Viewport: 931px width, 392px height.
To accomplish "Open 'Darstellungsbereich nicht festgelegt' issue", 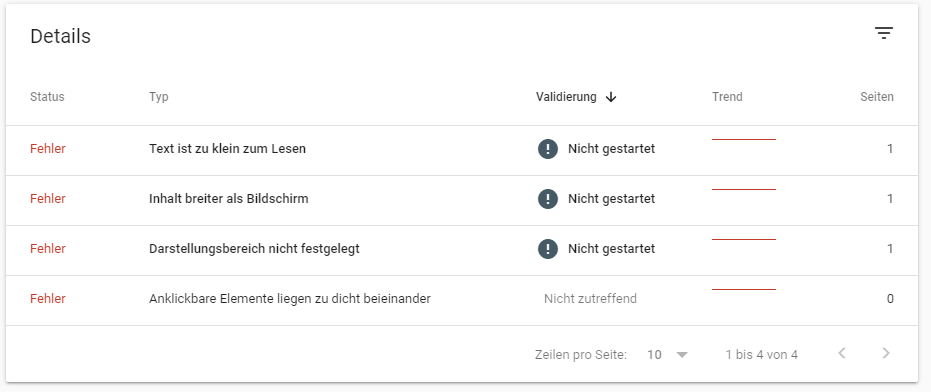I will [x=462, y=250].
